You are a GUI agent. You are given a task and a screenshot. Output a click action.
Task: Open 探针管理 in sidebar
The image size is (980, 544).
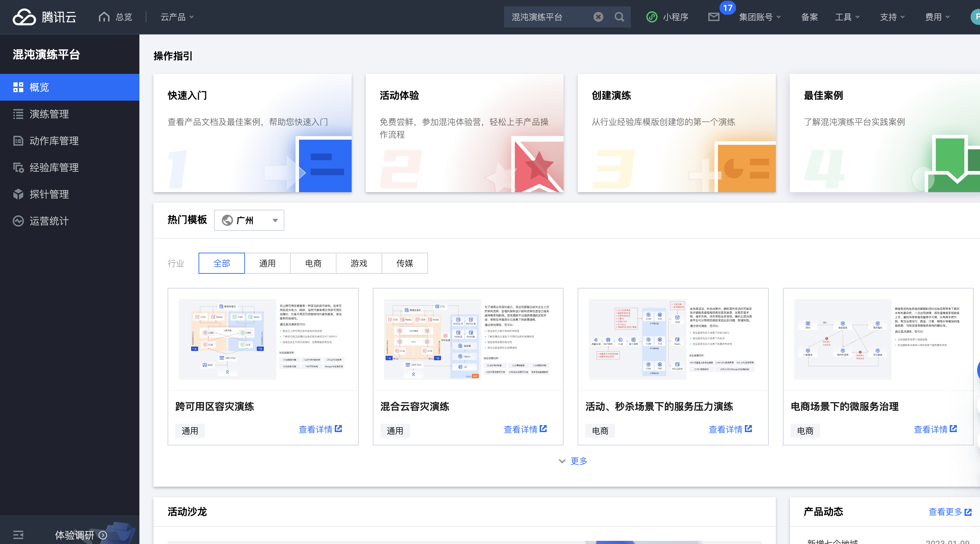tap(49, 194)
